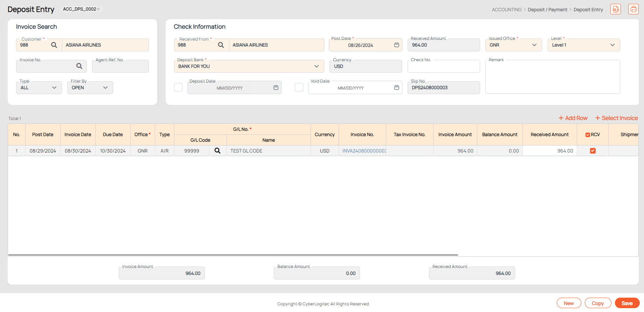
Task: Click the Customer search magnifier icon
Action: pyautogui.click(x=54, y=45)
